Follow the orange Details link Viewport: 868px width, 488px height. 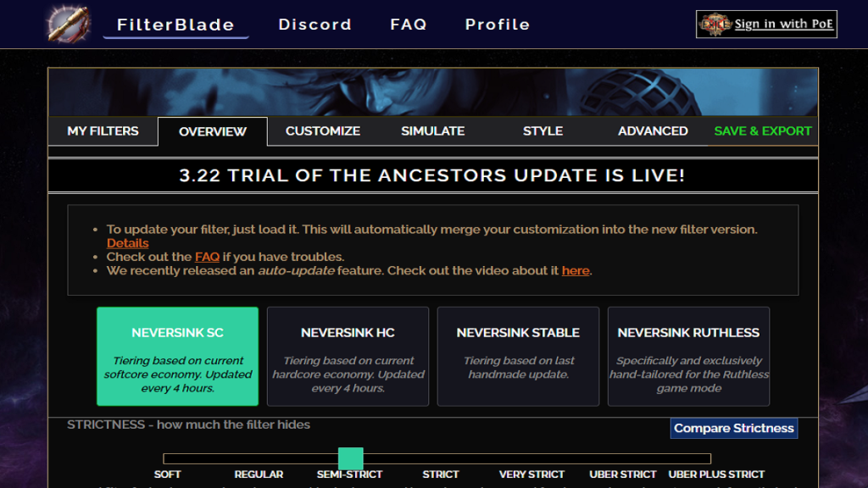(x=127, y=243)
